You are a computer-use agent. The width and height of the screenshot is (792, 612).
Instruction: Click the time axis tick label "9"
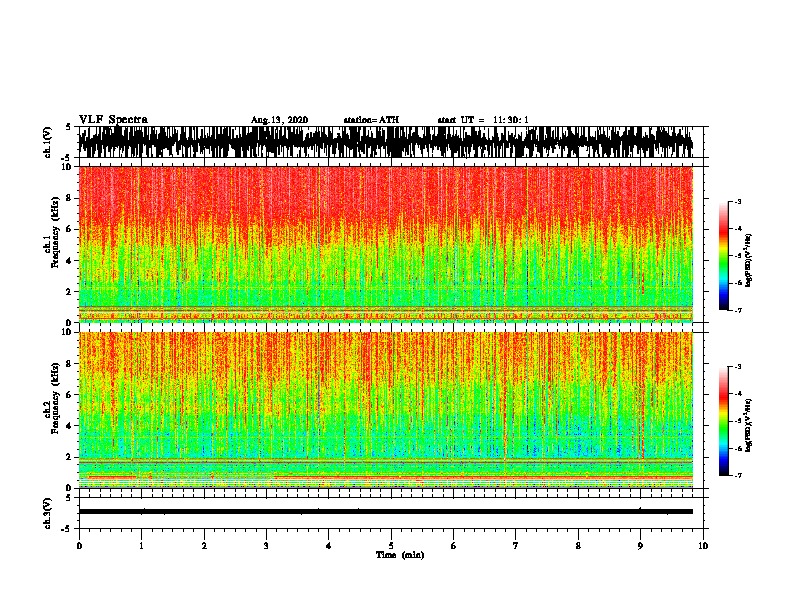point(640,546)
